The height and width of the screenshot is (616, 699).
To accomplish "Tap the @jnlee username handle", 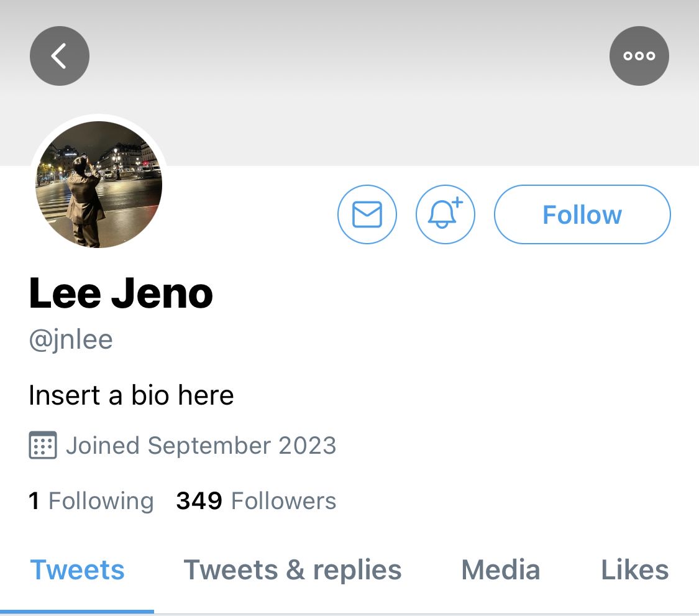I will click(x=71, y=340).
